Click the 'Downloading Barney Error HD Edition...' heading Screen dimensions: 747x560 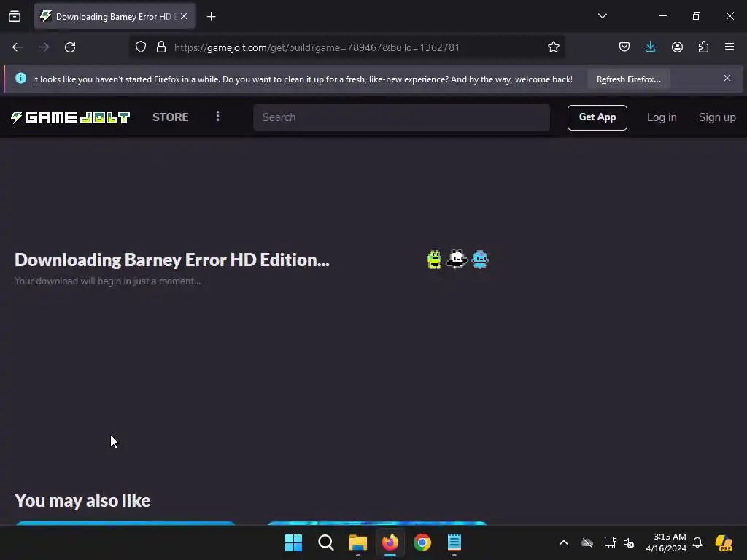click(x=172, y=260)
